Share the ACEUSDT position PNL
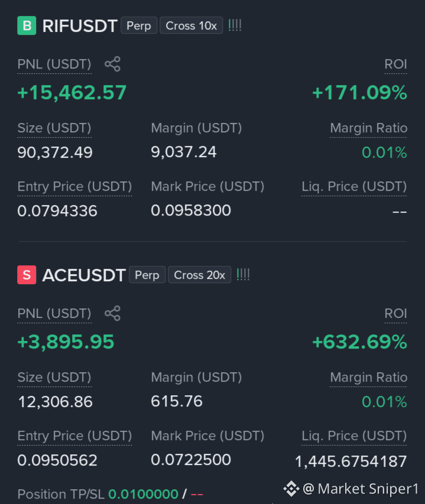 [x=112, y=313]
